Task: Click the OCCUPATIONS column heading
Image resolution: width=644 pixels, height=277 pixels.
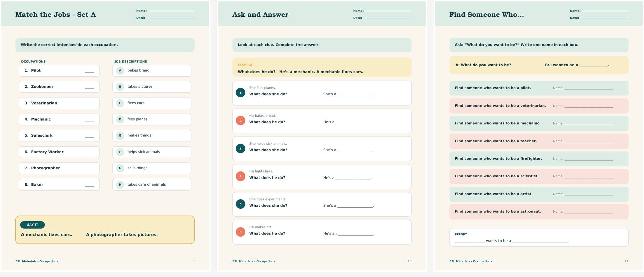Action: coord(33,62)
